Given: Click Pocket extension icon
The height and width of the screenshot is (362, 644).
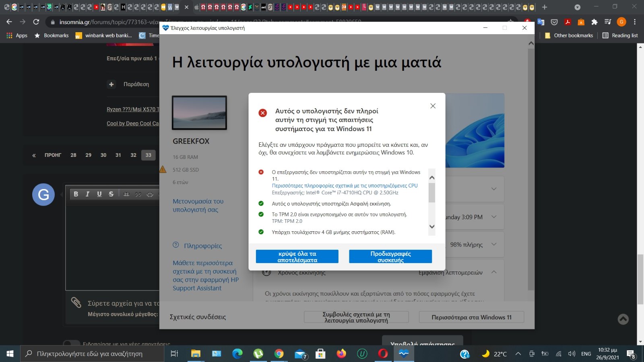Looking at the screenshot, I should (554, 22).
